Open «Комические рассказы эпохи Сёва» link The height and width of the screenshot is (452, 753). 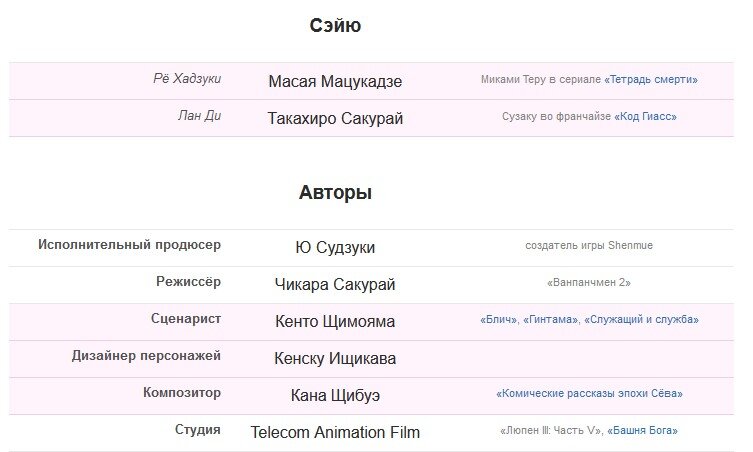(x=589, y=394)
